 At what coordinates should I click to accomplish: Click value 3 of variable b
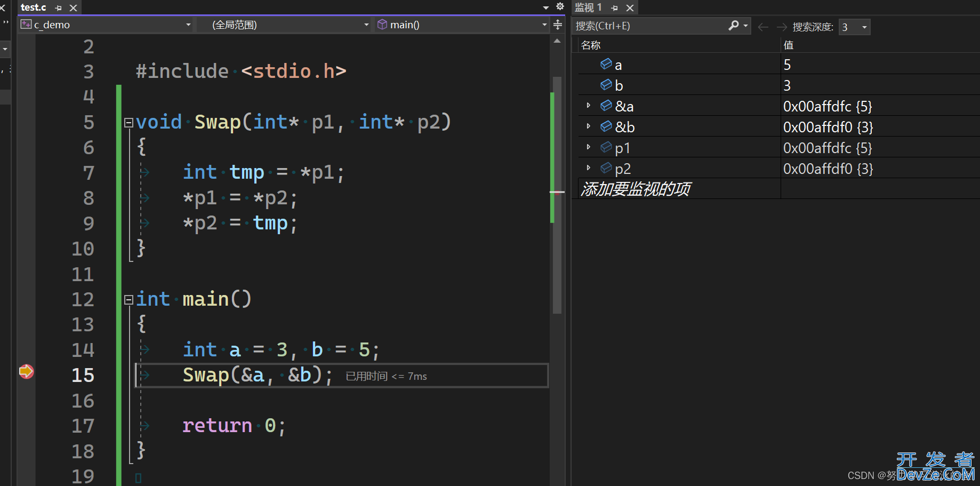click(788, 85)
